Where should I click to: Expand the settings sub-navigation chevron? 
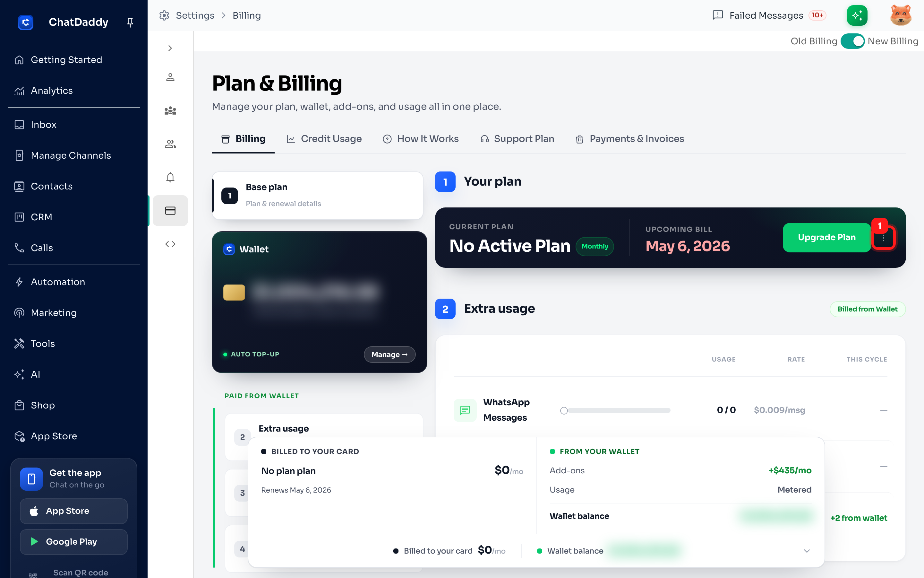170,48
